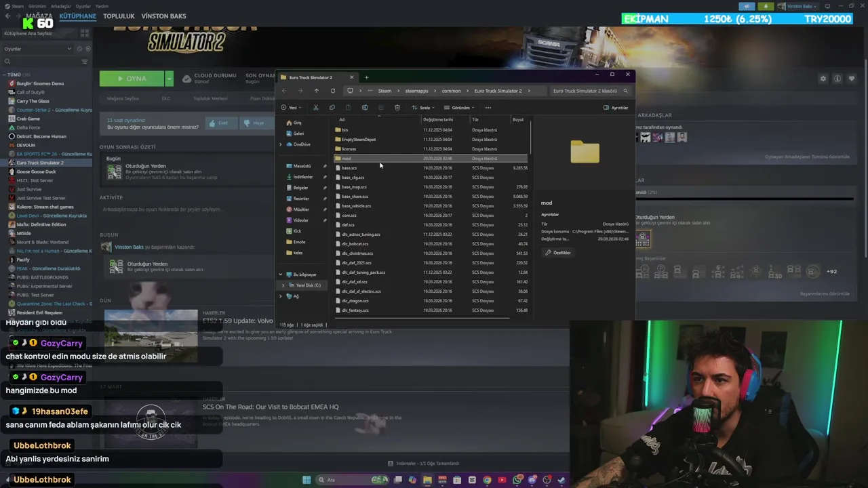The image size is (868, 488).
Task: Open the Steam icon on the taskbar
Action: pyautogui.click(x=561, y=480)
